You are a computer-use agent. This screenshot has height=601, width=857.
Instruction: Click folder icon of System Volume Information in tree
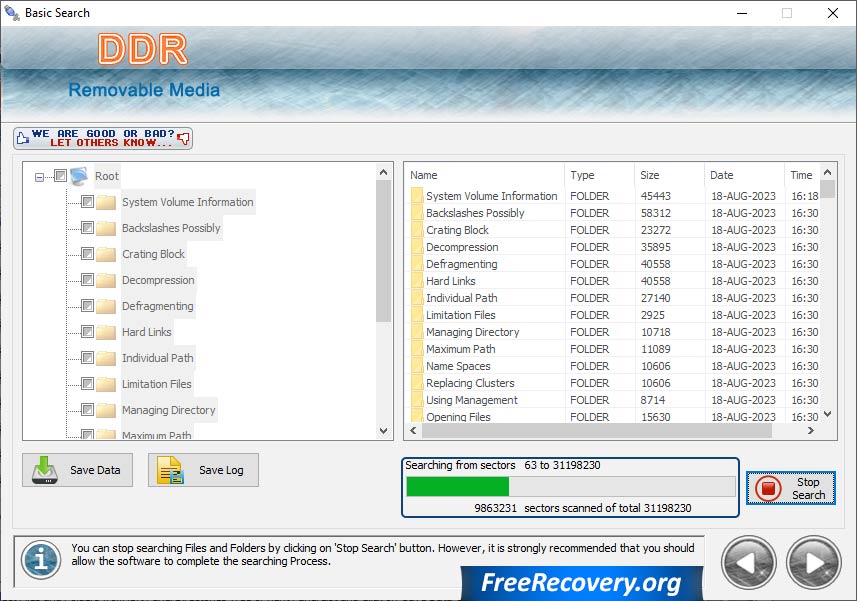coord(106,202)
